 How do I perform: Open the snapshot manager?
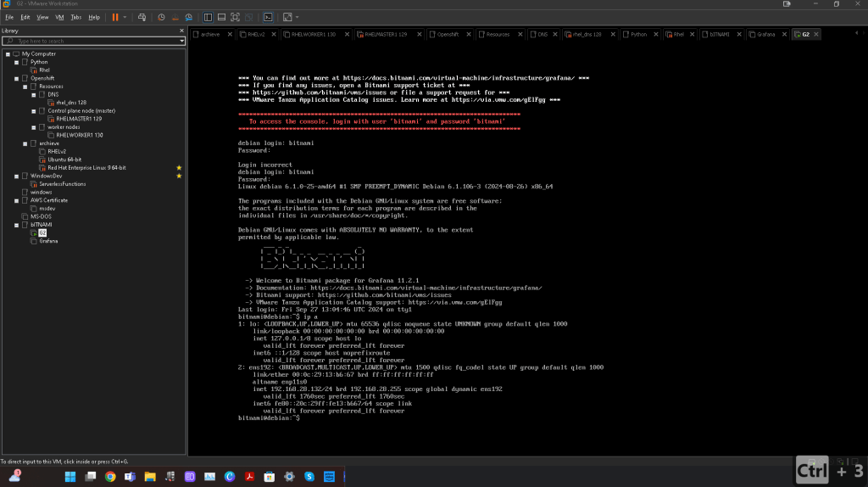pos(189,17)
